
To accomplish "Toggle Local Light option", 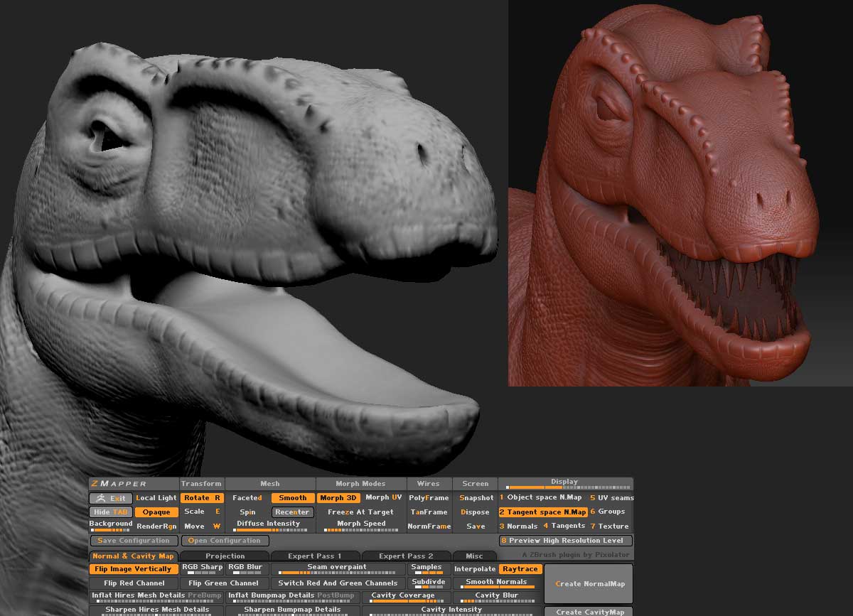I will [156, 498].
